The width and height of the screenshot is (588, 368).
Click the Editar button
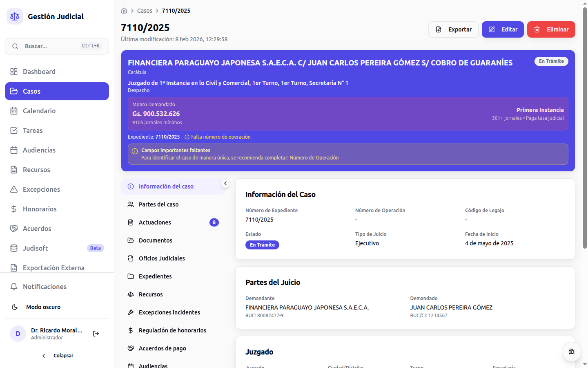coord(503,29)
